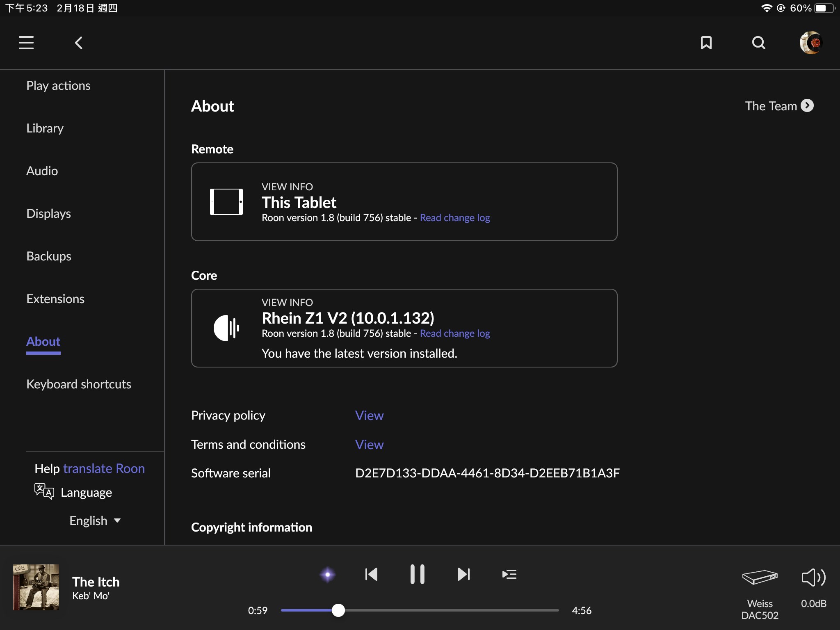Open Library settings
840x630 pixels.
click(45, 128)
